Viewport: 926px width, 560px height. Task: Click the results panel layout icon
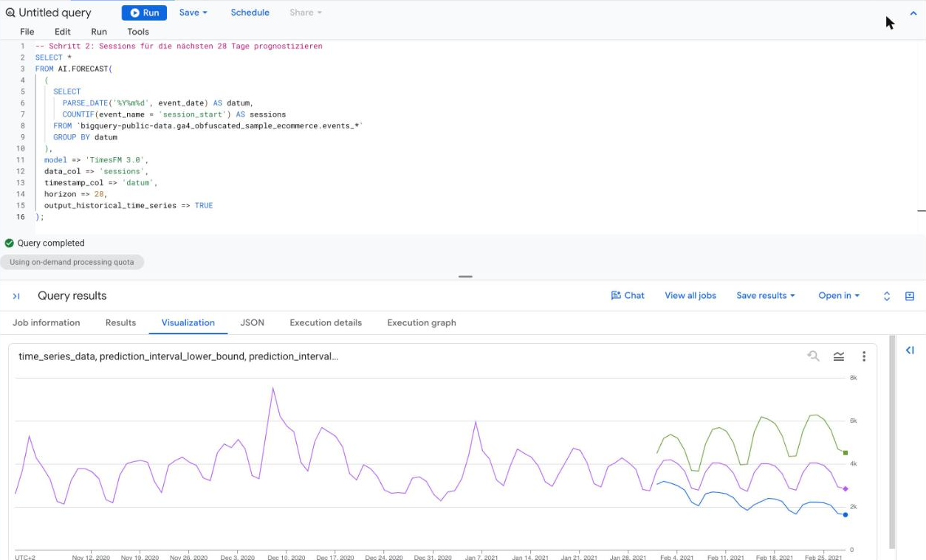[x=910, y=296]
